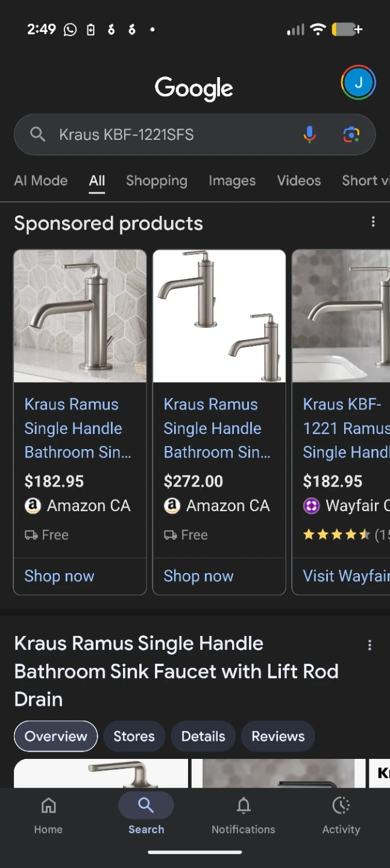Tap the voice search microphone icon
This screenshot has height=868, width=390.
[309, 134]
